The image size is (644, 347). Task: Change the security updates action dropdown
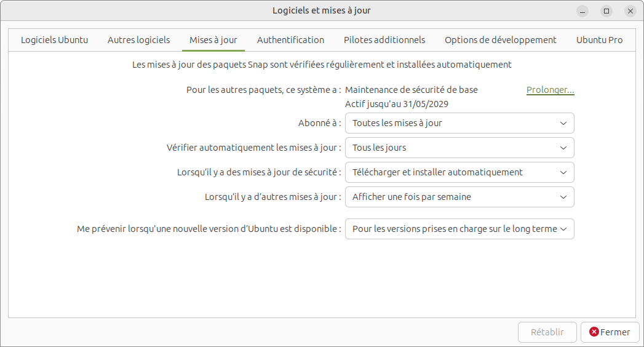[x=459, y=172]
